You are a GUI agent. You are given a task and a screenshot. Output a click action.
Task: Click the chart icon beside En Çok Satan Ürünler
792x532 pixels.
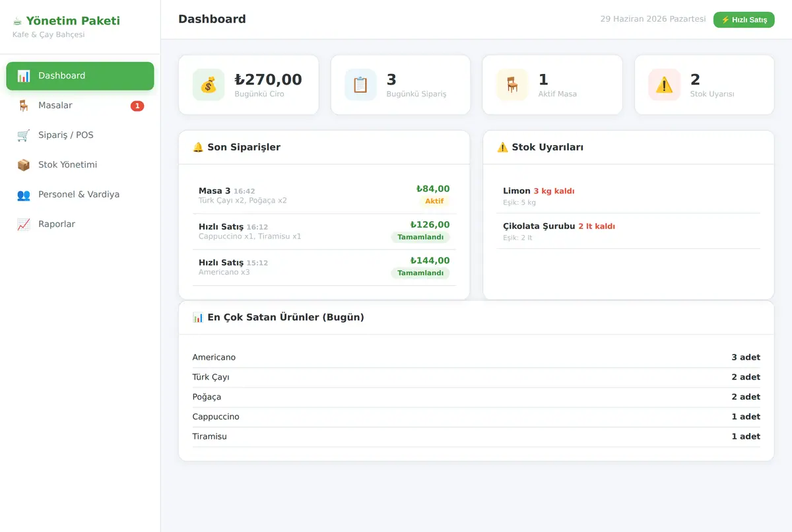tap(198, 317)
